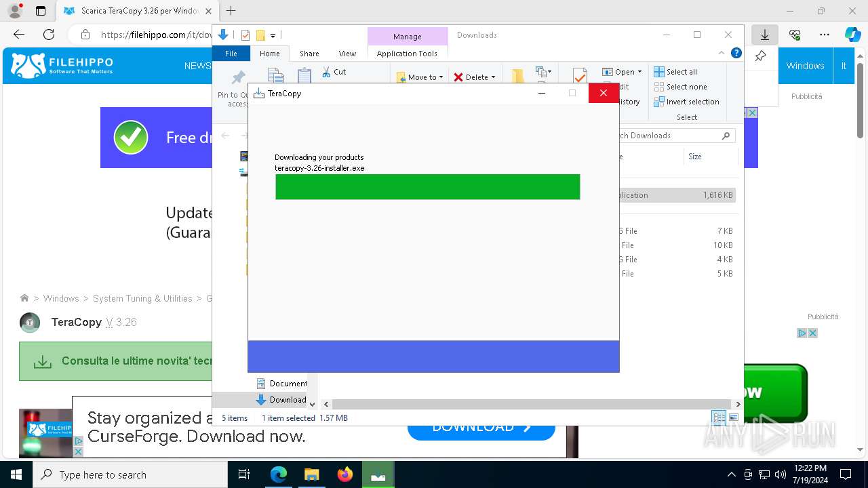
Task: Go back in the Edge browser
Action: (x=19, y=35)
